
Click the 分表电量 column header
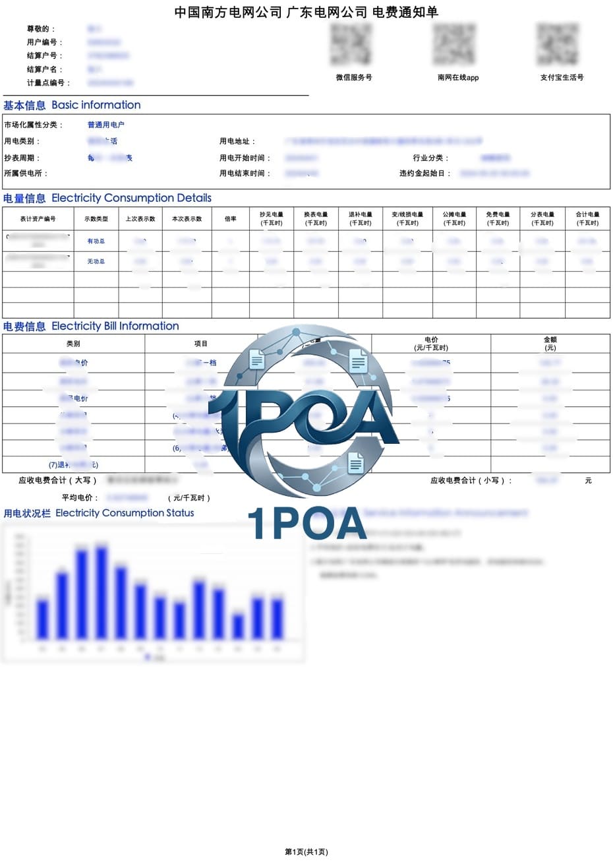tap(543, 219)
